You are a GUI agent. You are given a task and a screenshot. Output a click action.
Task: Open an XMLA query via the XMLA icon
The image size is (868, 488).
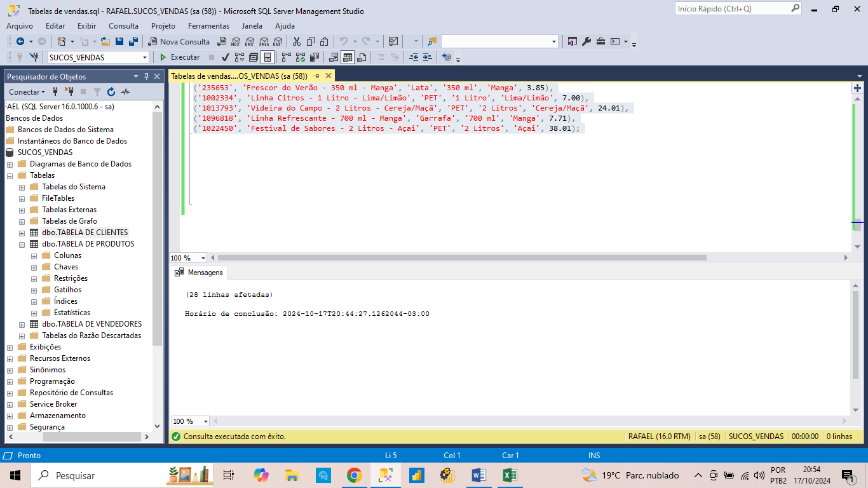coord(264,41)
